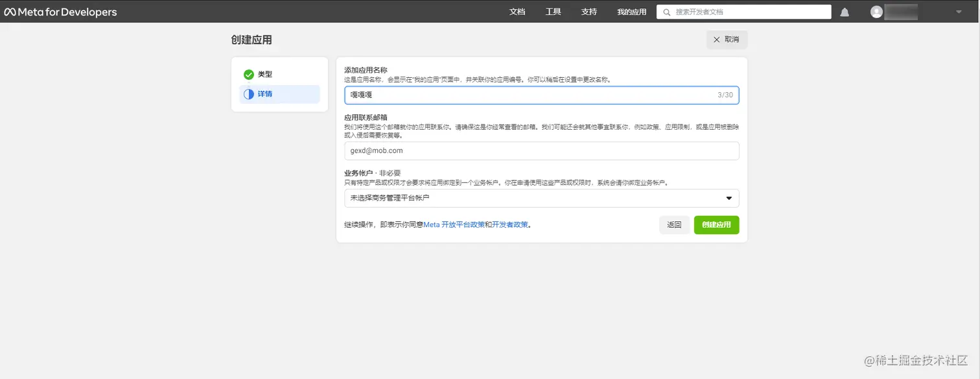Click the profile avatar
980x379 pixels.
tap(876, 11)
